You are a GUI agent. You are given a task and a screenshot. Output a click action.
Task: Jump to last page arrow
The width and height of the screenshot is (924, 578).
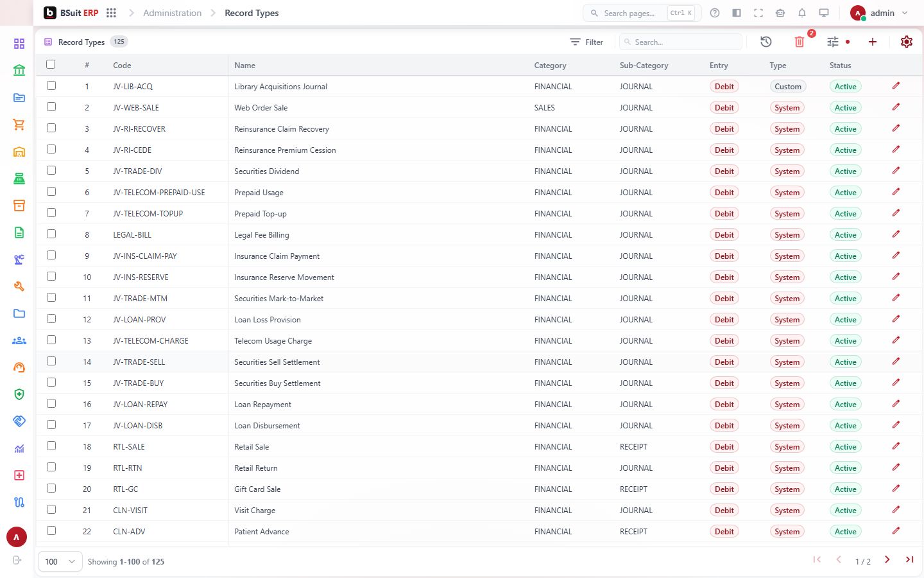point(909,560)
